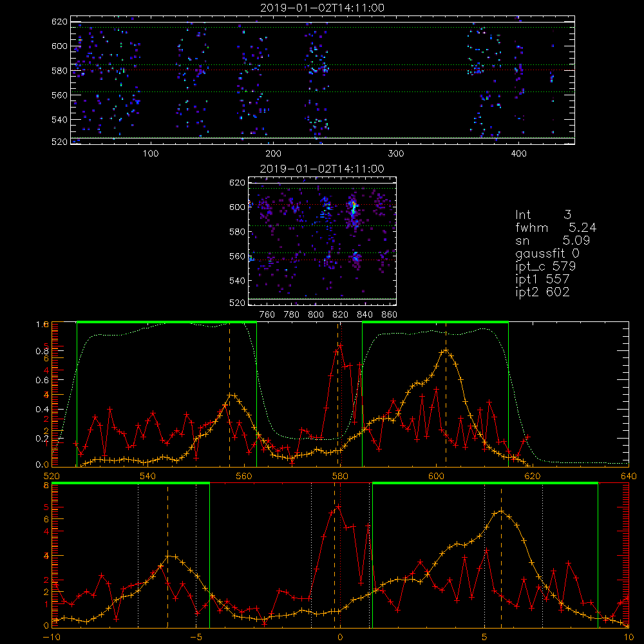Click the '800' x-axis label of the middle plot
The height and width of the screenshot is (644, 644).
point(316,314)
